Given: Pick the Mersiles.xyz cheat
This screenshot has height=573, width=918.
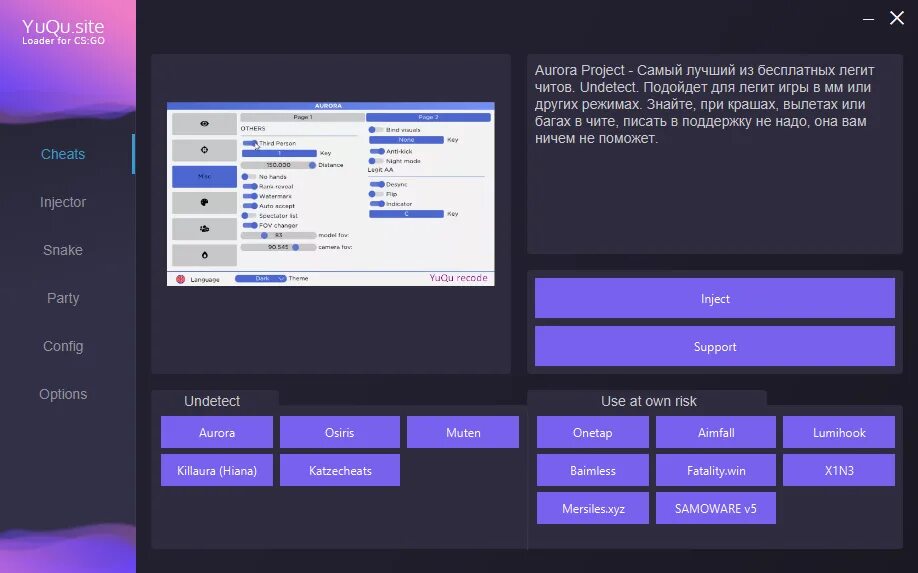Looking at the screenshot, I should (592, 509).
